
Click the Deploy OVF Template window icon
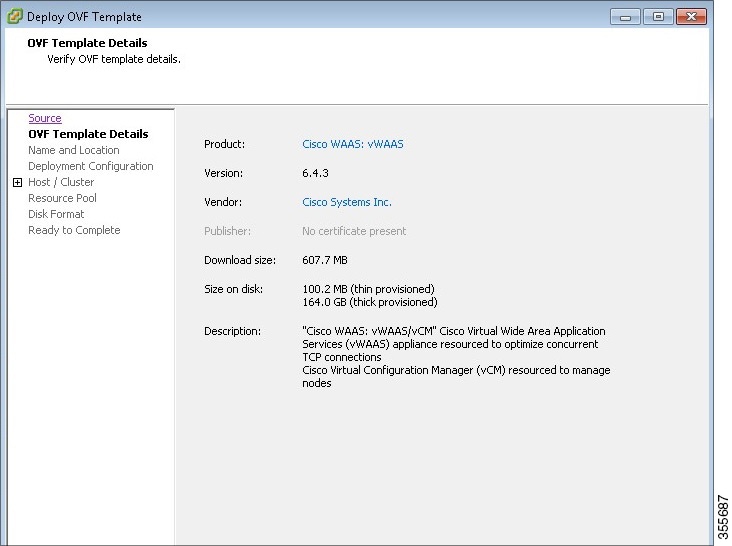coord(14,16)
